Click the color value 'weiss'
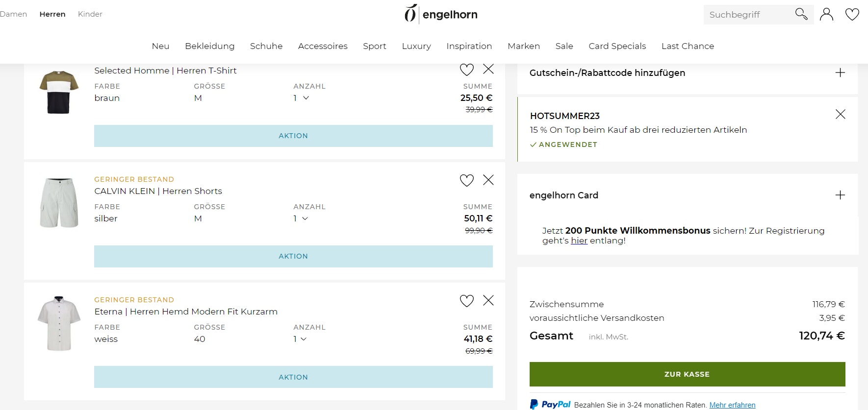The height and width of the screenshot is (410, 868). [106, 339]
